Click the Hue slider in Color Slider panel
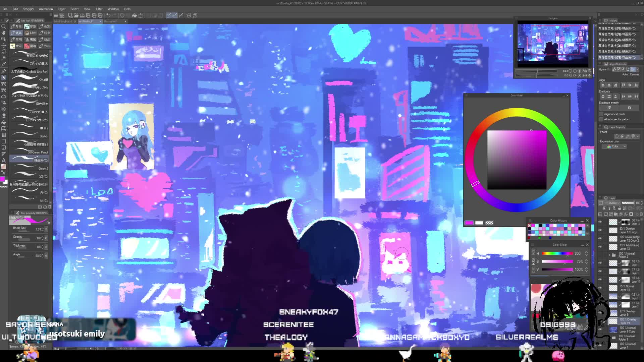The image size is (644, 362). [557, 253]
